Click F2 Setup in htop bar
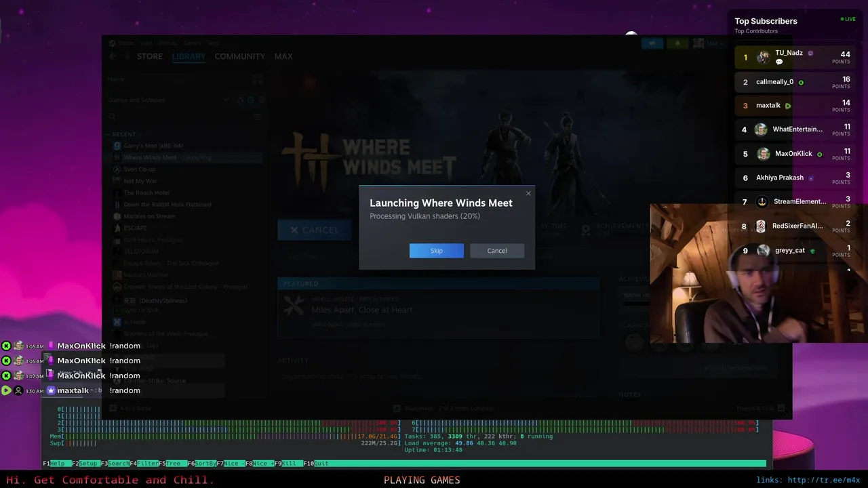Image resolution: width=868 pixels, height=488 pixels. coord(86,464)
